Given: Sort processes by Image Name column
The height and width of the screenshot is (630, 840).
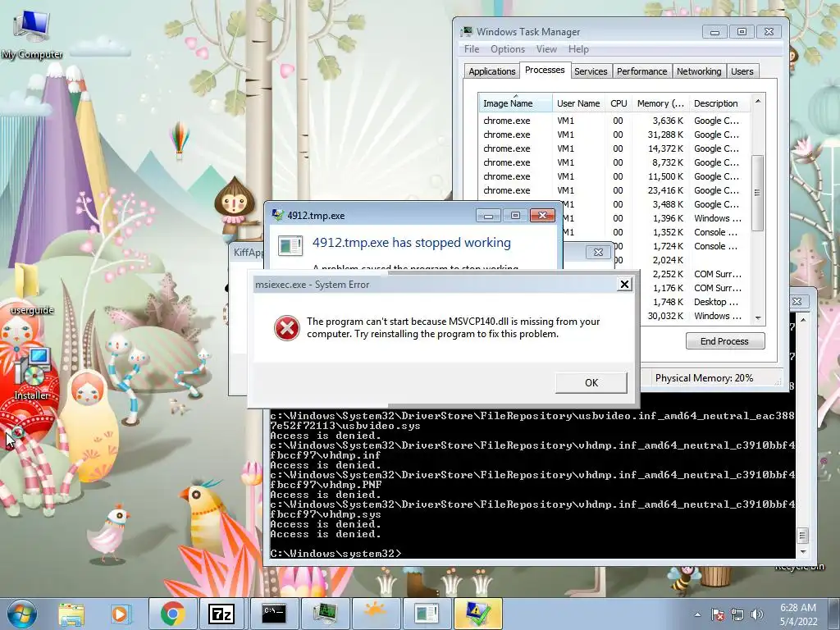Looking at the screenshot, I should 515,103.
